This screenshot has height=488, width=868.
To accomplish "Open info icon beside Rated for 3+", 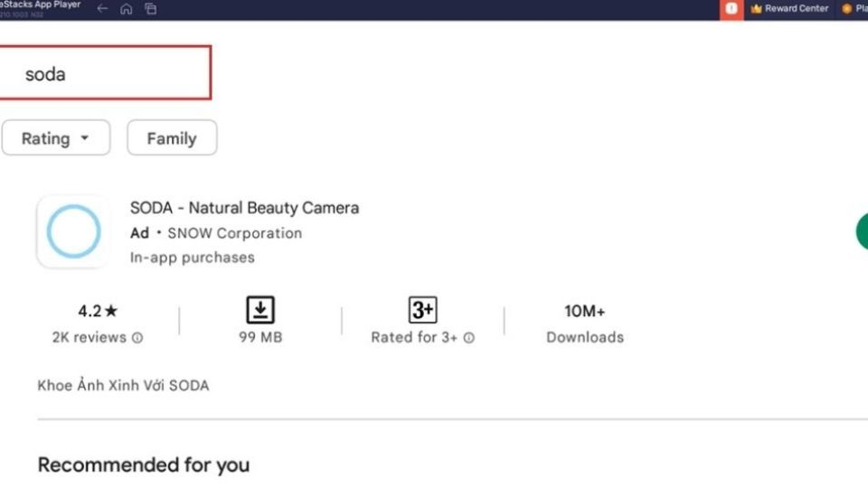I will 469,337.
